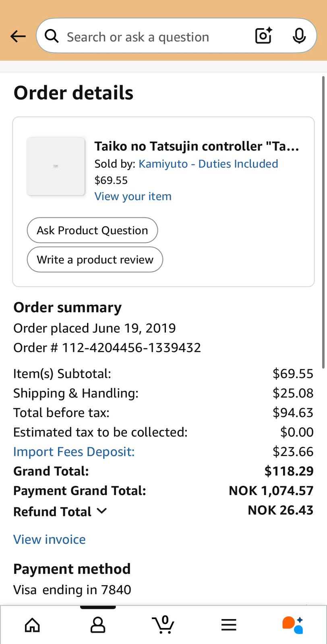Click the Refund Total label
This screenshot has width=327, height=644.
[52, 512]
